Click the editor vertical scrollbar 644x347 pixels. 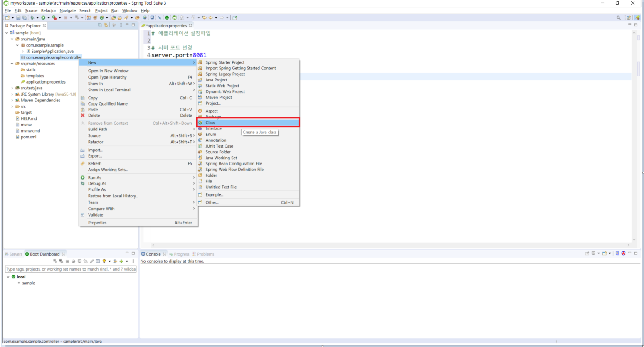pyautogui.click(x=634, y=136)
